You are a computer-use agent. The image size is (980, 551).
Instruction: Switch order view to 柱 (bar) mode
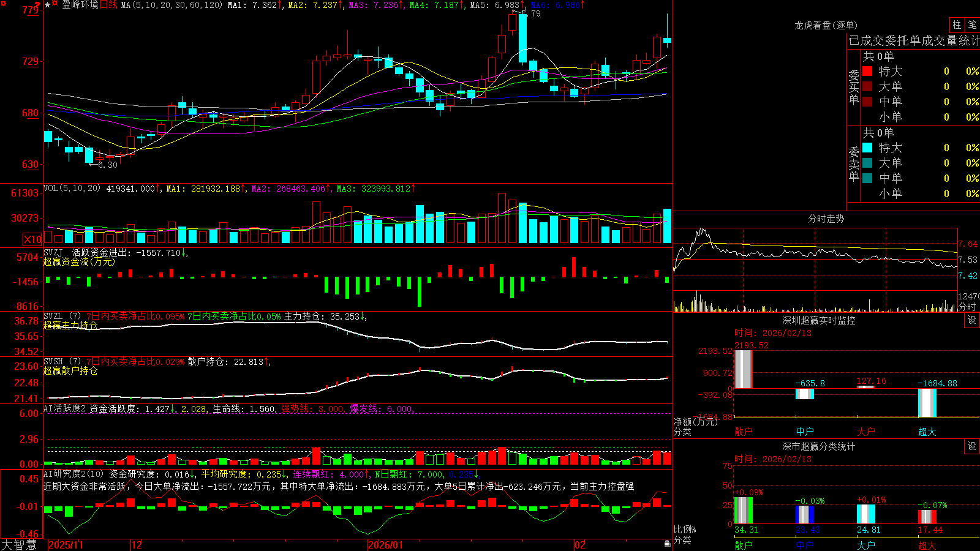coord(957,25)
